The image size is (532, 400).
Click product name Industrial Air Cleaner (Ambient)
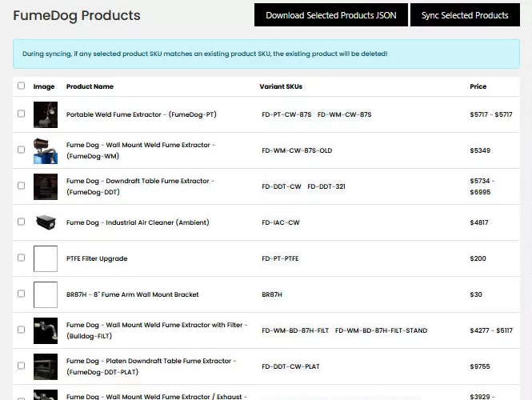(x=138, y=222)
